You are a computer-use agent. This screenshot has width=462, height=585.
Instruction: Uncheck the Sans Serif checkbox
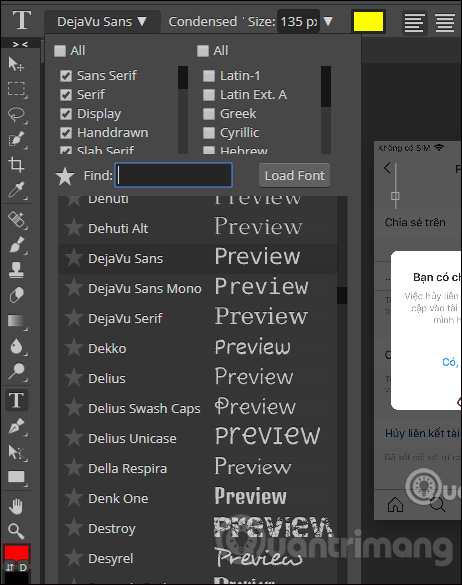click(x=66, y=76)
